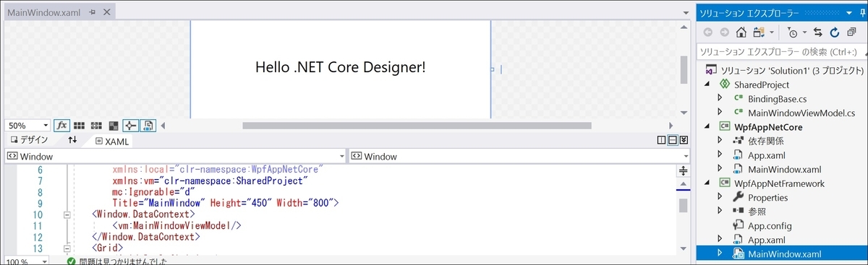Click Solution Explorer forward navigation icon
Image resolution: width=868 pixels, height=265 pixels.
click(x=724, y=32)
